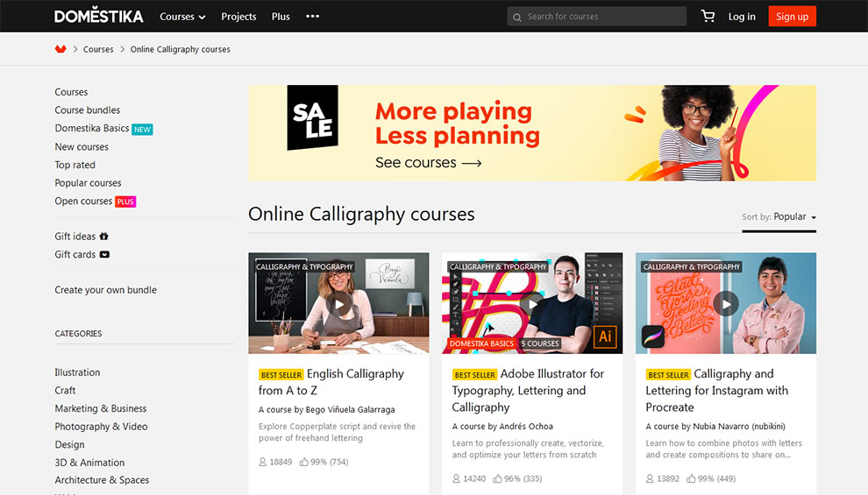Click the Domestika Basics red label
Image resolution: width=868 pixels, height=495 pixels.
pos(481,343)
